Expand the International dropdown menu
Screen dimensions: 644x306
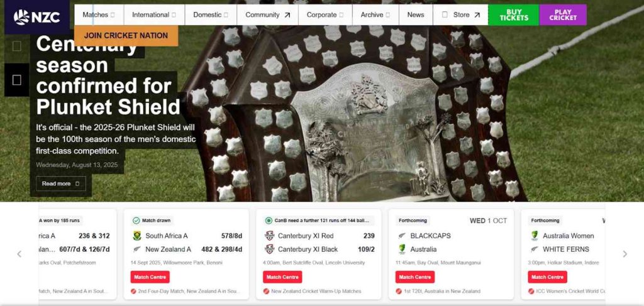point(154,15)
